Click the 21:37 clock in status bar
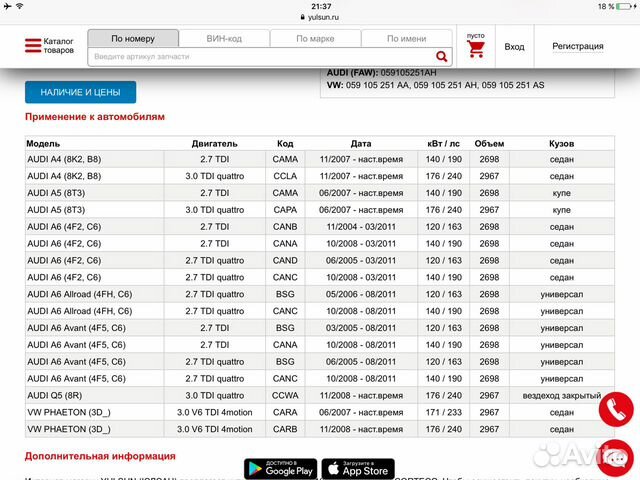The image size is (640, 480). 321,7
